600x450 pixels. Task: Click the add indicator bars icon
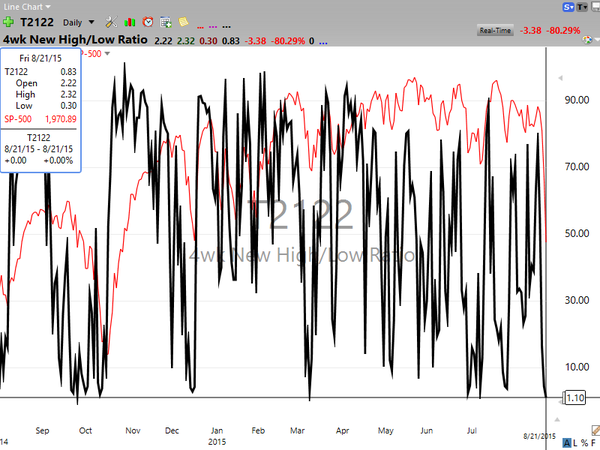[130, 22]
